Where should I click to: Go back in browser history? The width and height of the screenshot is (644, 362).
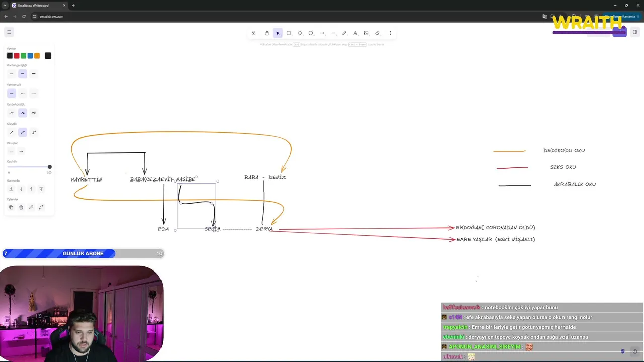(6, 16)
